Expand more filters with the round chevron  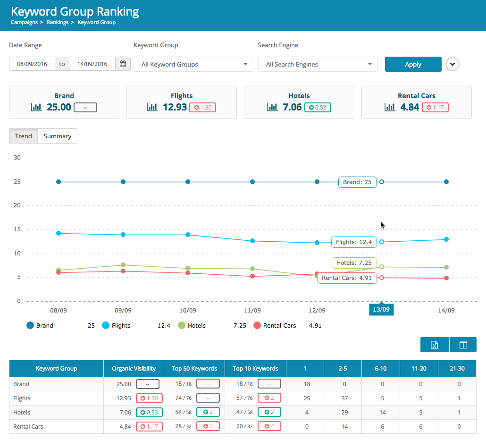pyautogui.click(x=452, y=64)
